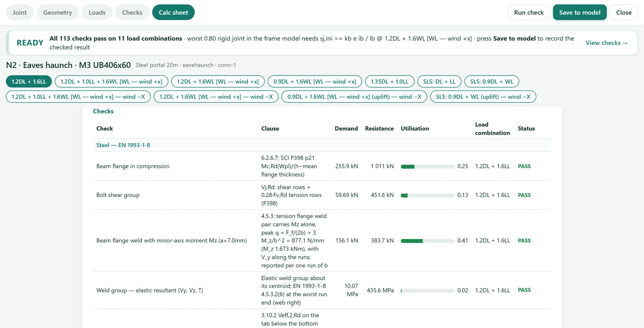644x328 pixels.
Task: Select the Weld group elastic resultant check
Action: (x=322, y=290)
